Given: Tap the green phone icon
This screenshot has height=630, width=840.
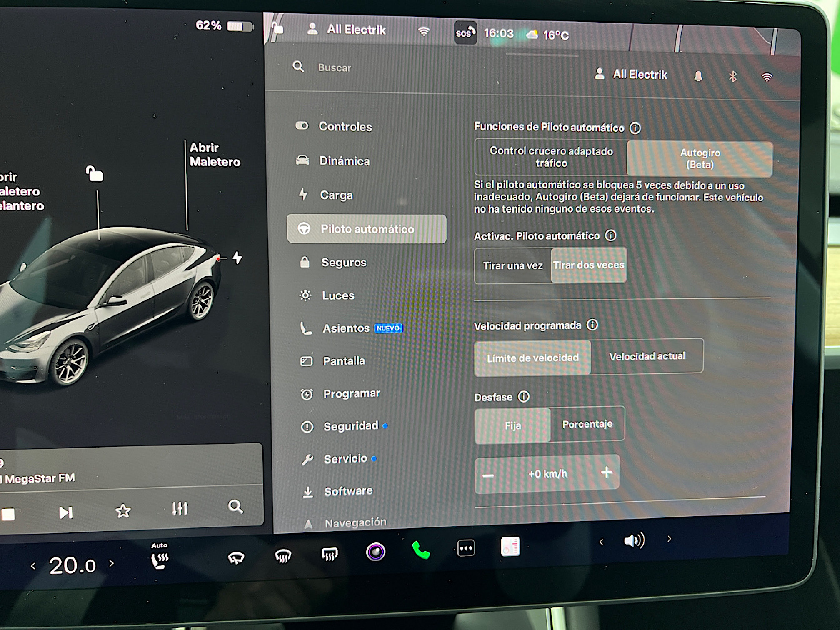Looking at the screenshot, I should click(x=421, y=551).
